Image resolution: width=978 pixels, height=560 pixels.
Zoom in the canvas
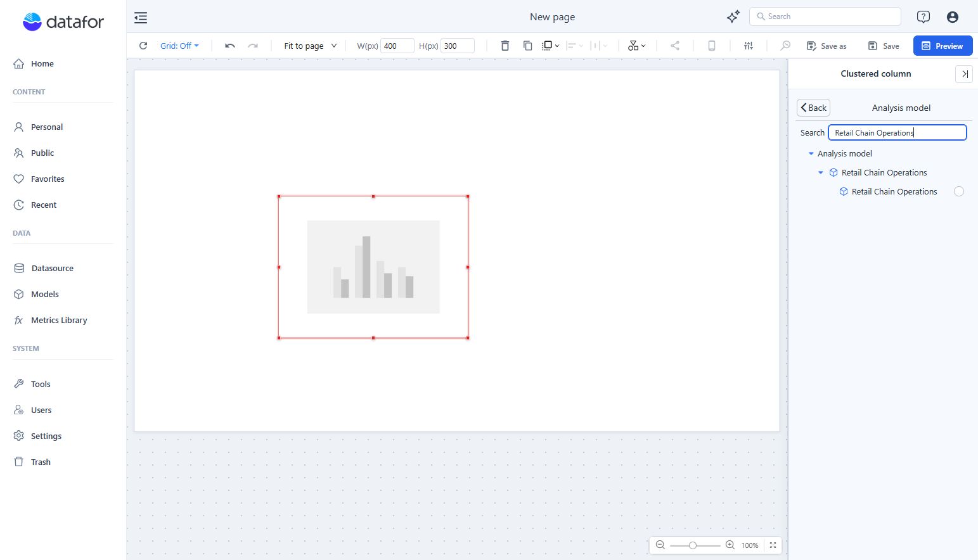pos(730,545)
